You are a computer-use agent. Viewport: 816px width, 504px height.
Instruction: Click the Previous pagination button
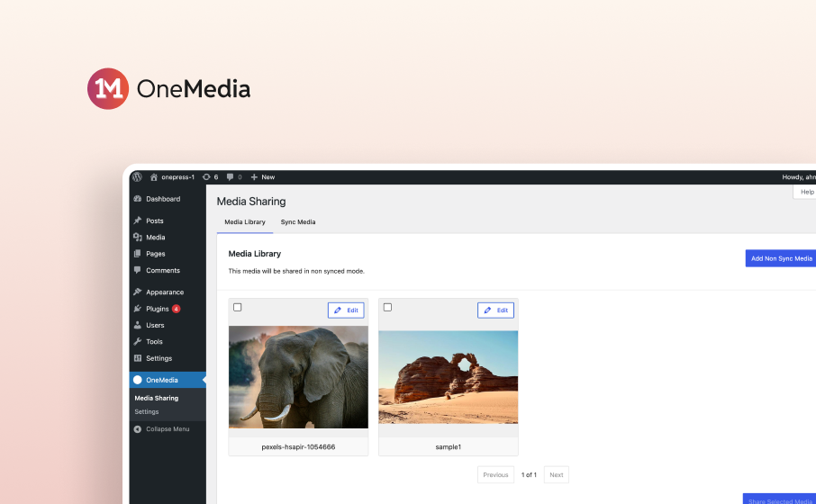point(495,475)
